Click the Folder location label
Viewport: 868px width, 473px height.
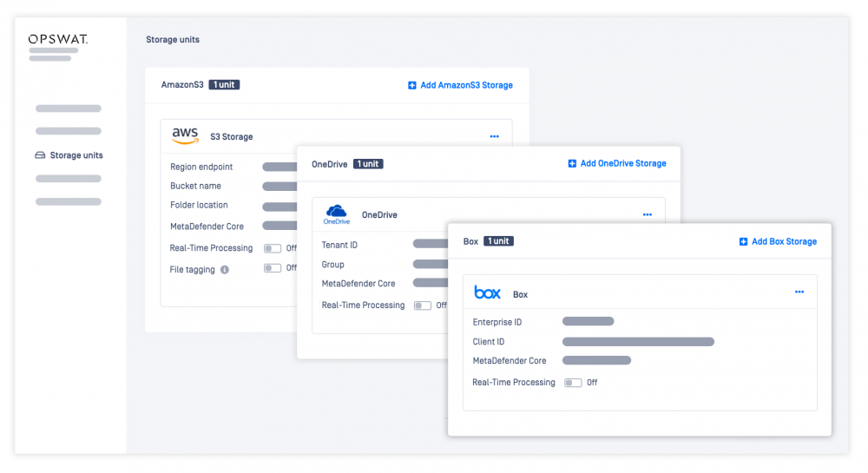pyautogui.click(x=199, y=205)
